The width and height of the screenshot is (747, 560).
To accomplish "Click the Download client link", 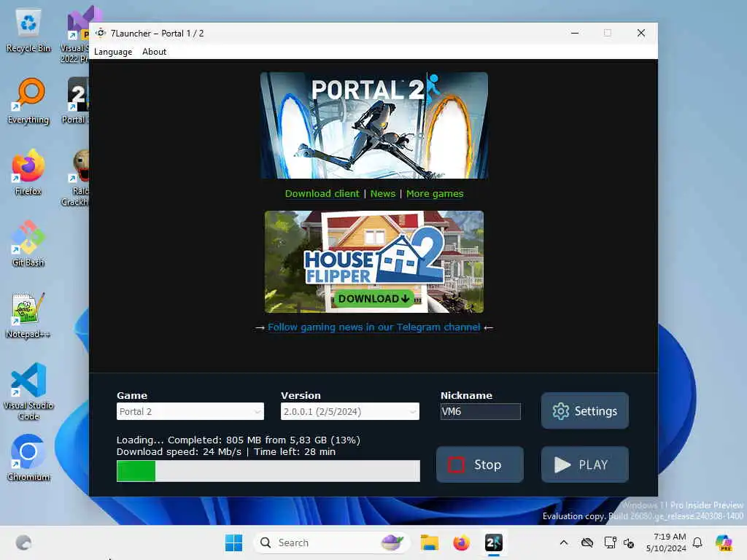I will pos(322,194).
